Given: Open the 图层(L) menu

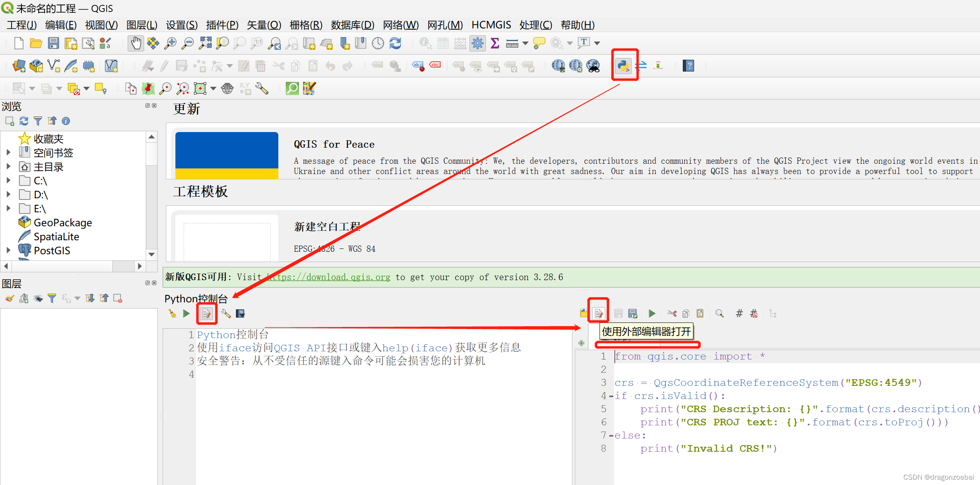Looking at the screenshot, I should tap(142, 25).
